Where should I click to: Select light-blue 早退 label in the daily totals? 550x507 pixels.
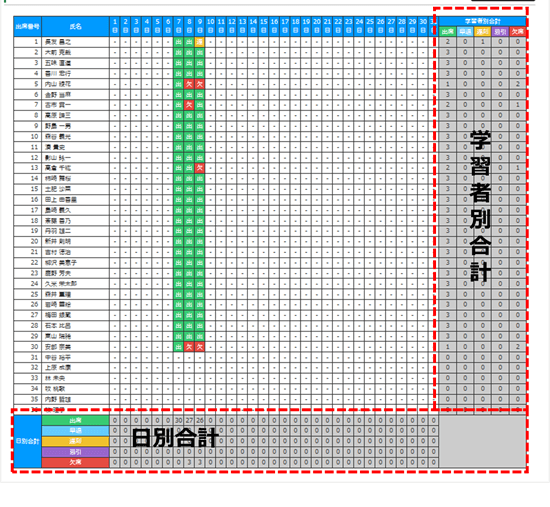[75, 431]
